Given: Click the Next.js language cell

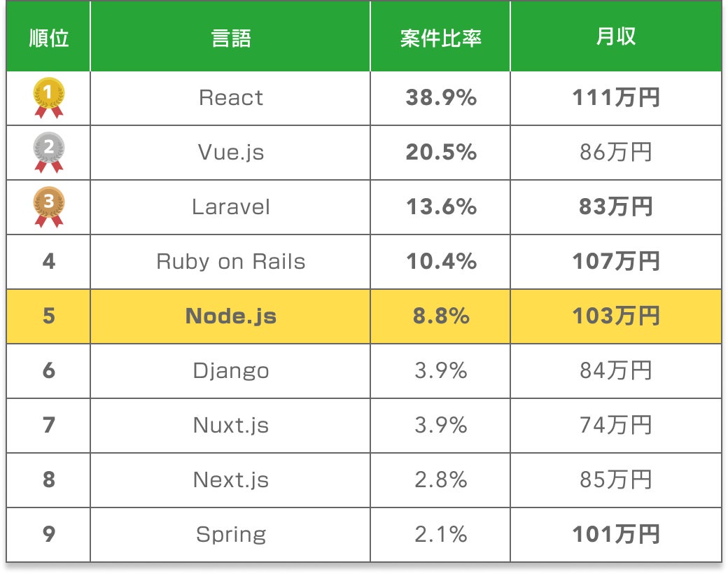Looking at the screenshot, I should (x=230, y=480).
